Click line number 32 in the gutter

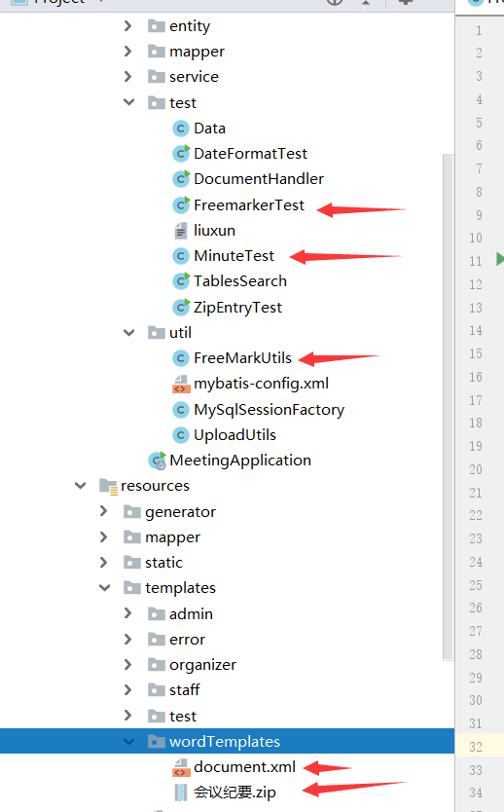click(476, 747)
